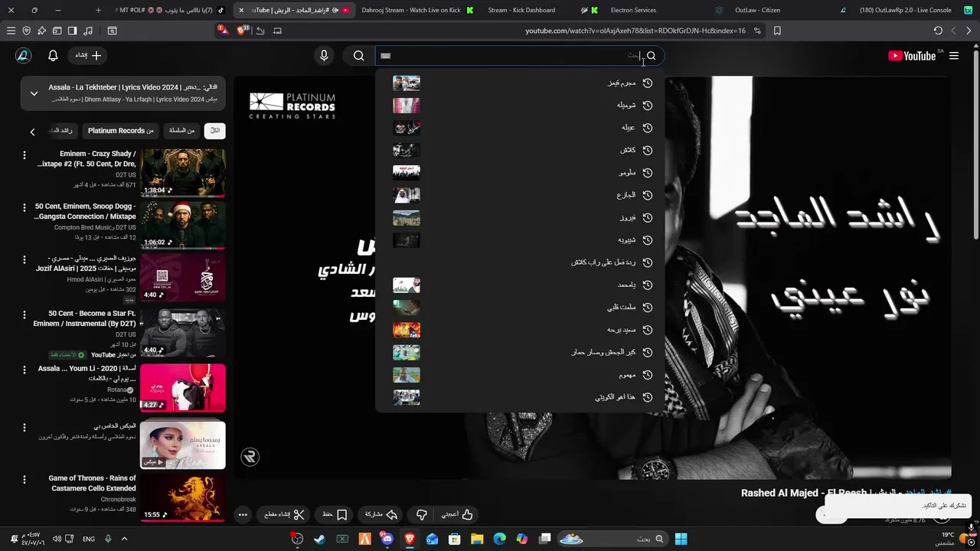Like the video with thumbs up
This screenshot has width=980, height=551.
tap(457, 515)
